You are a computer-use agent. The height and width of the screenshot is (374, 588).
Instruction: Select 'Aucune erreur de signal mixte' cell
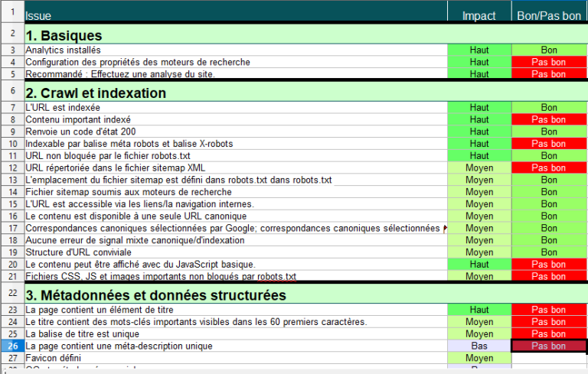[x=236, y=240]
